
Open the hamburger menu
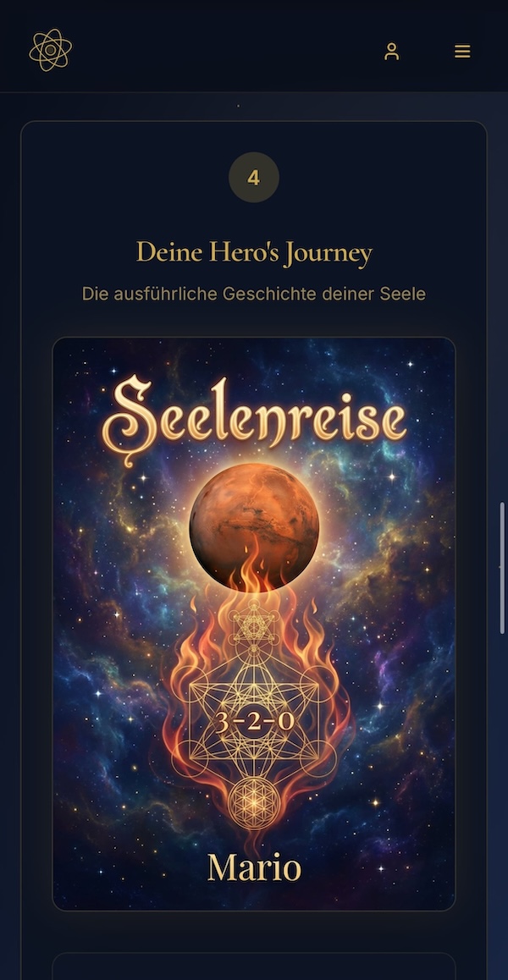click(x=462, y=52)
